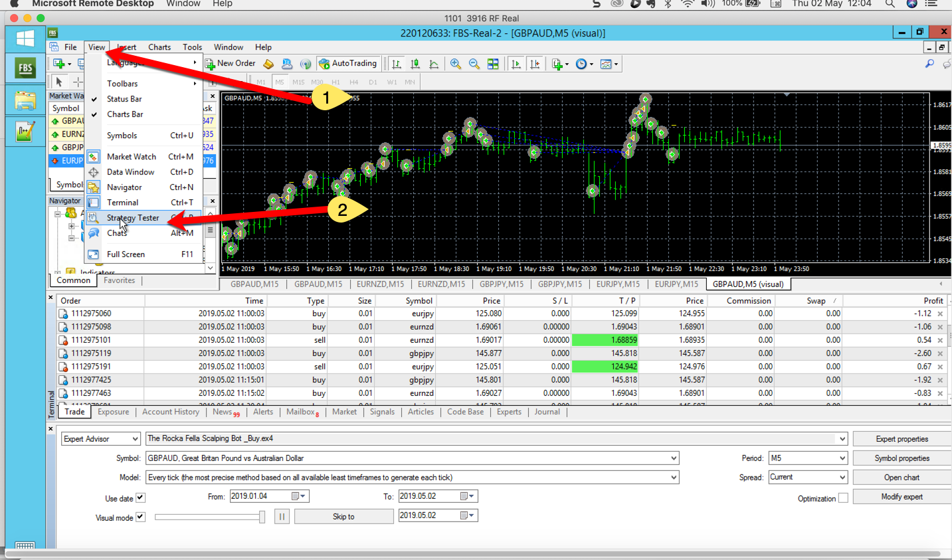This screenshot has width=952, height=560.
Task: Click the Symbol properties button
Action: (x=902, y=458)
